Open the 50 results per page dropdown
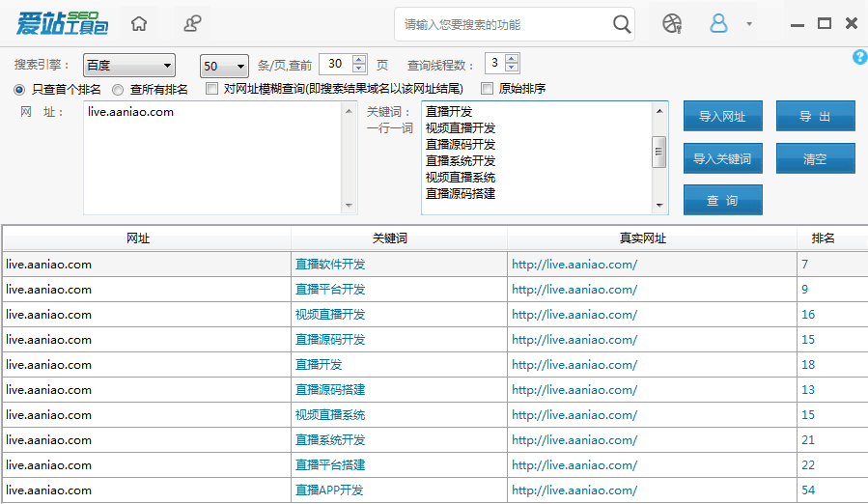The width and height of the screenshot is (868, 504). (x=224, y=66)
